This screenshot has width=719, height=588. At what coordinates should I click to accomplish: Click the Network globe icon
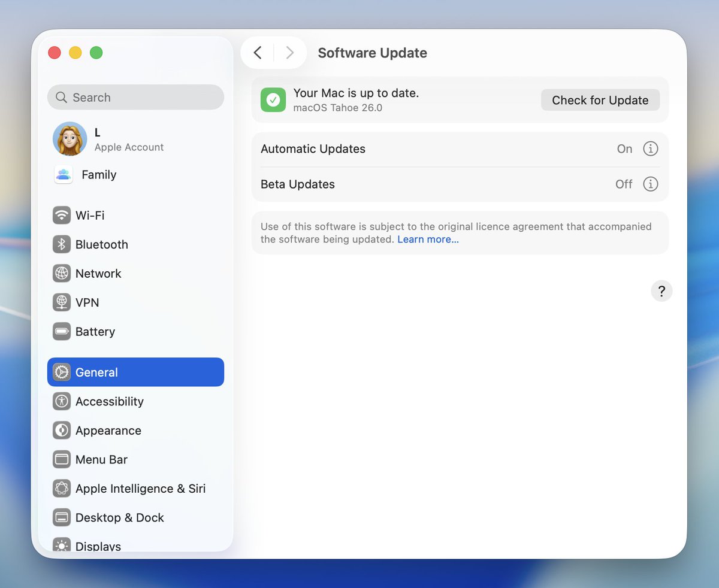click(x=62, y=274)
